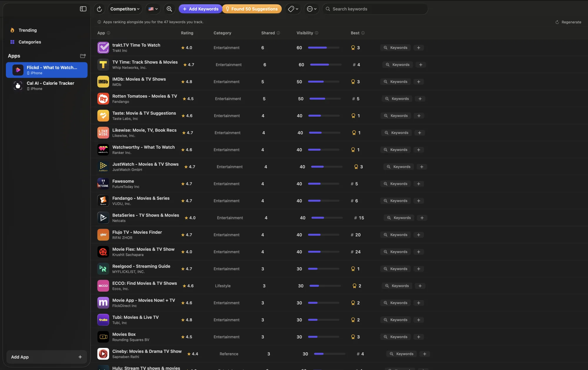
Task: Select Flickd - What to Watch app
Action: click(x=47, y=70)
